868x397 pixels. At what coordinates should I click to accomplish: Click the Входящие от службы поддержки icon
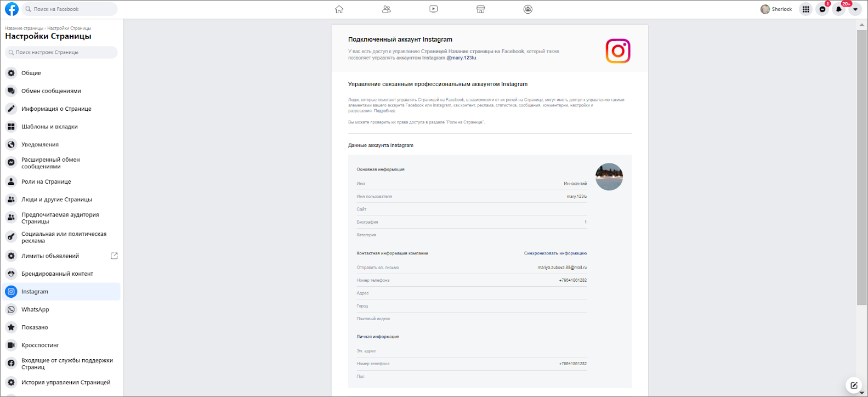point(11,364)
